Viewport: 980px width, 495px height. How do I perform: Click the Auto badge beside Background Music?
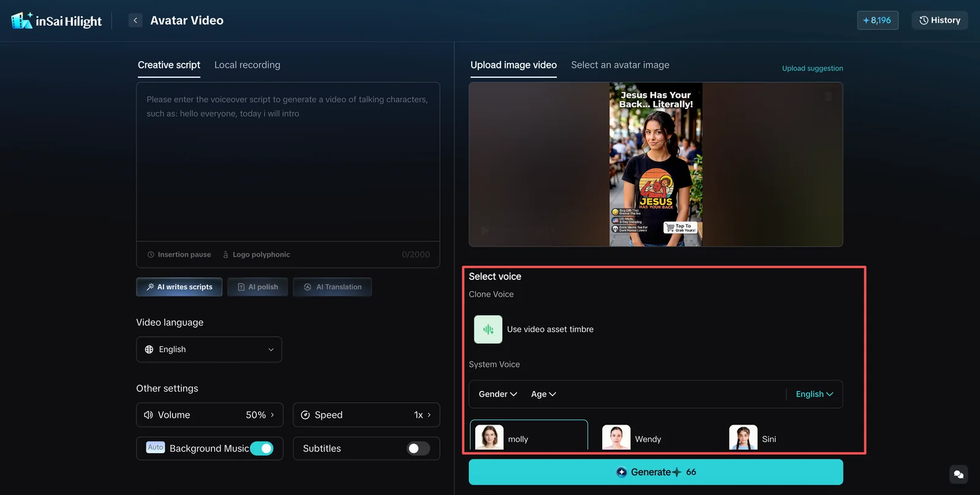[x=156, y=447]
